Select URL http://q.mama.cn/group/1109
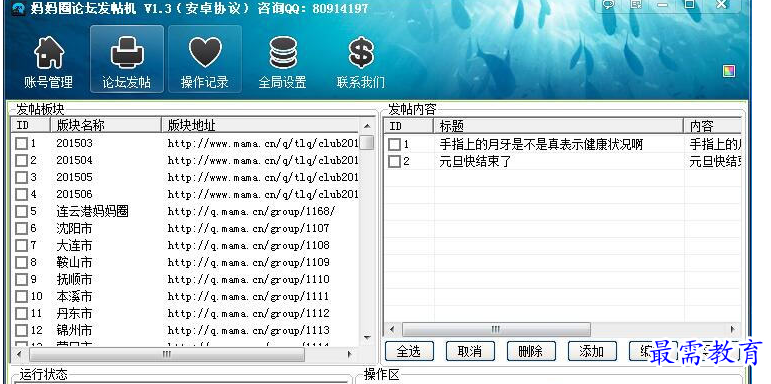The height and width of the screenshot is (384, 771). 248,263
